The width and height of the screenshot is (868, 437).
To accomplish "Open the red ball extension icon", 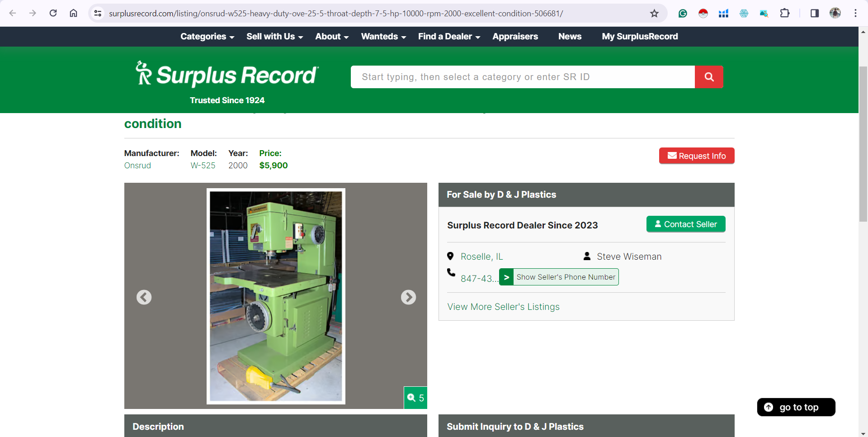I will click(703, 13).
